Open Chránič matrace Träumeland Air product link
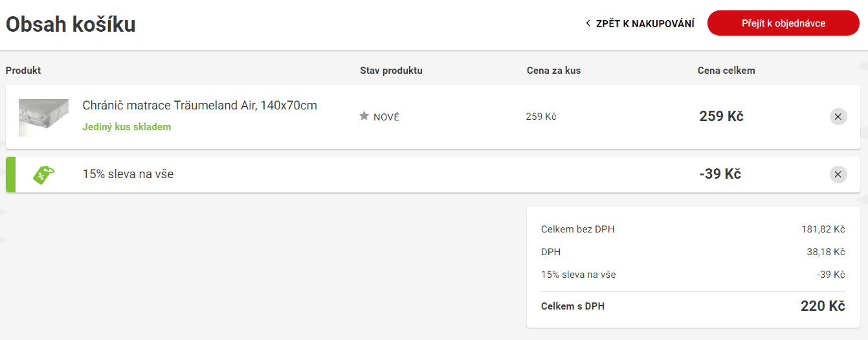Screen dimensions: 868x340 click(x=199, y=106)
